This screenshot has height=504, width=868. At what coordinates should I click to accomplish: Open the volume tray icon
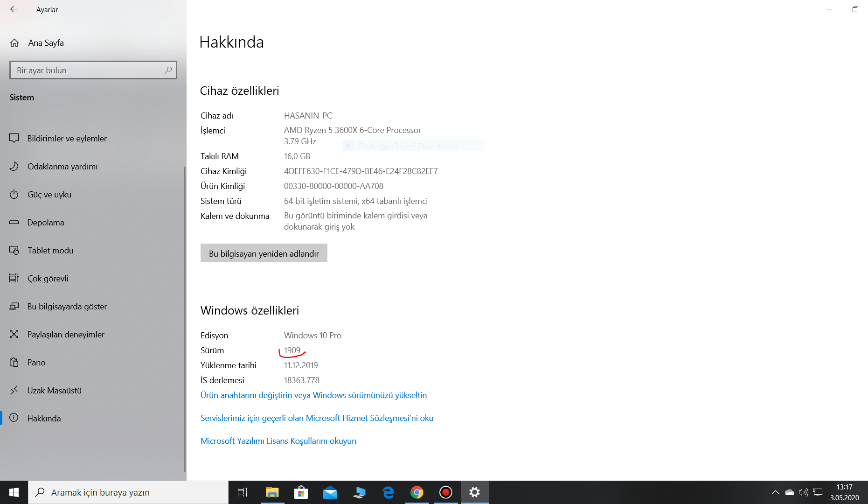coord(803,492)
